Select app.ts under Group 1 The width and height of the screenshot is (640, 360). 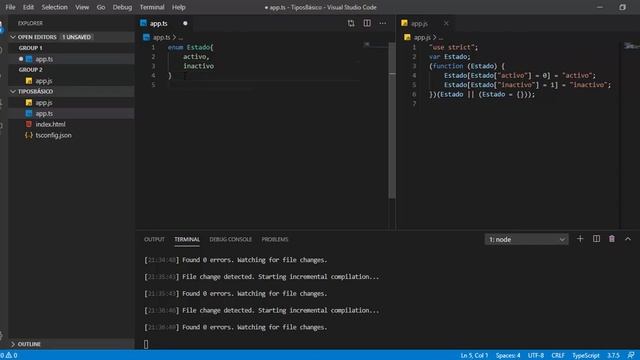coord(71,59)
